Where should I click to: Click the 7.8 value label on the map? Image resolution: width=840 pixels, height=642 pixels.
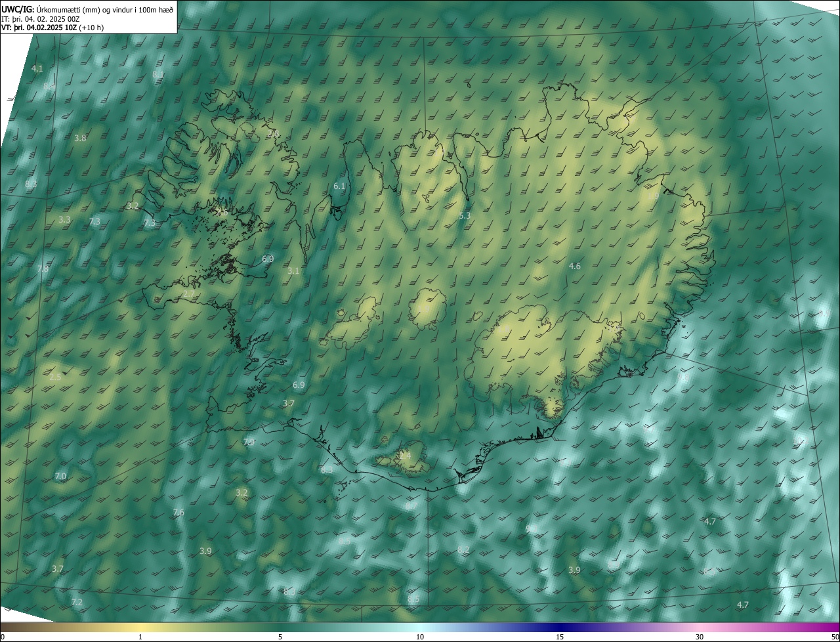pos(43,269)
